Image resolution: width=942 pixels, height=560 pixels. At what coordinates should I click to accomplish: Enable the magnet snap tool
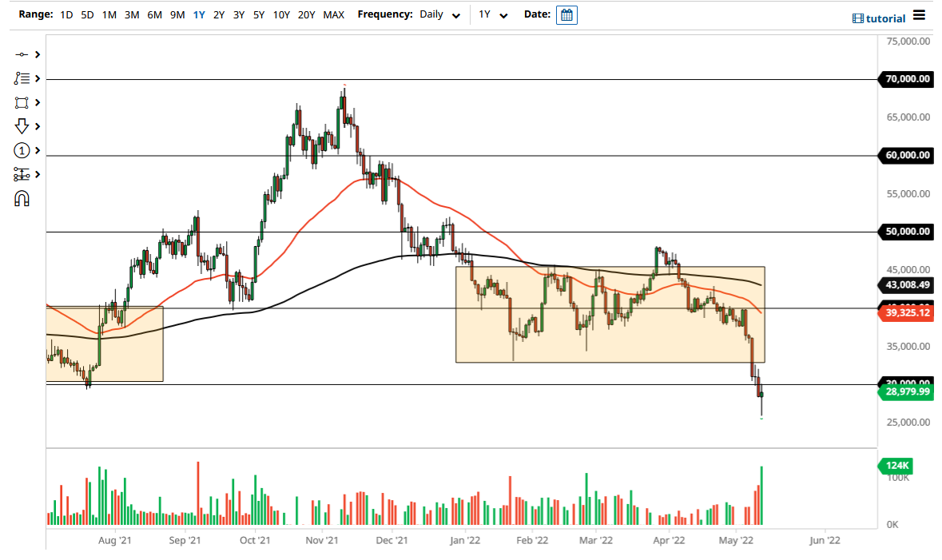pos(22,197)
